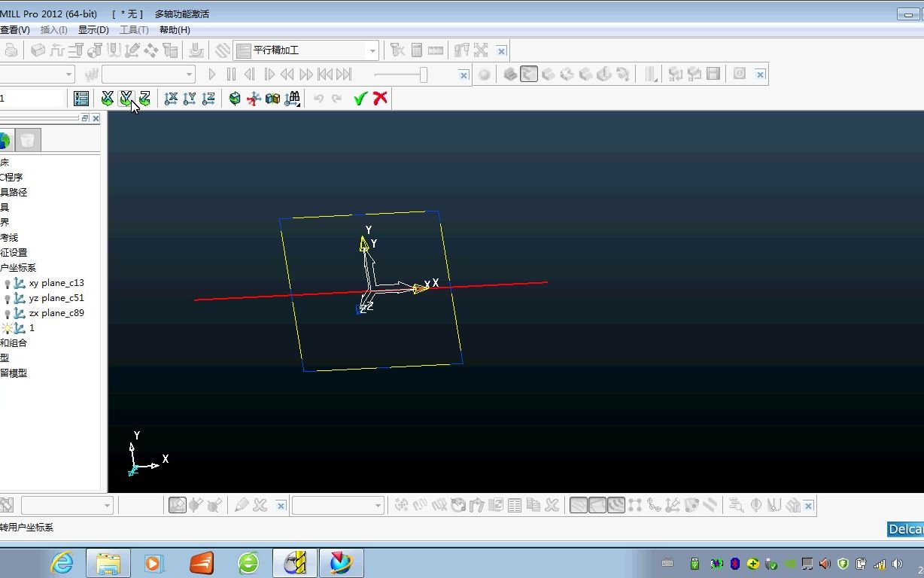Accept workplane changes with green checkmark

(360, 99)
